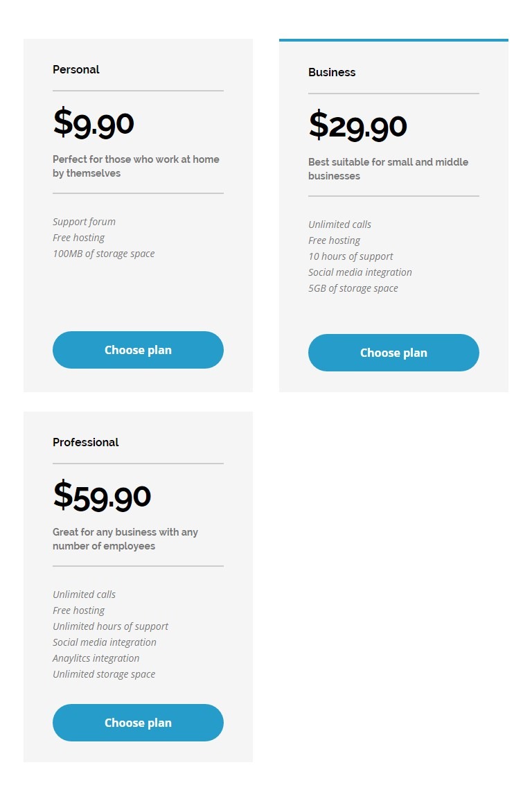The height and width of the screenshot is (801, 532).
Task: Click Choose plan button for Personal
Action: click(x=138, y=350)
